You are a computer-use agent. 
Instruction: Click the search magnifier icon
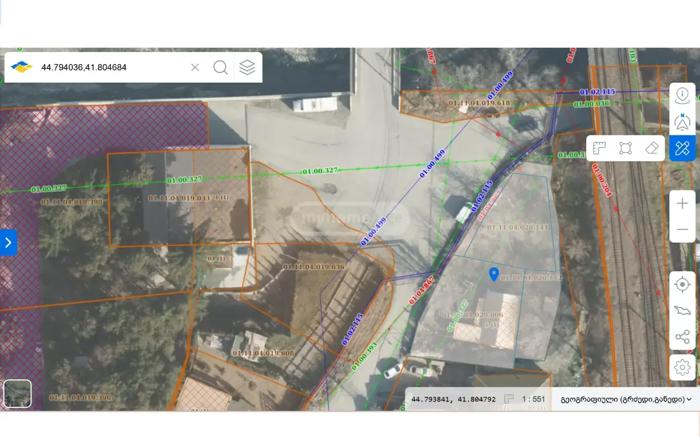tap(220, 67)
